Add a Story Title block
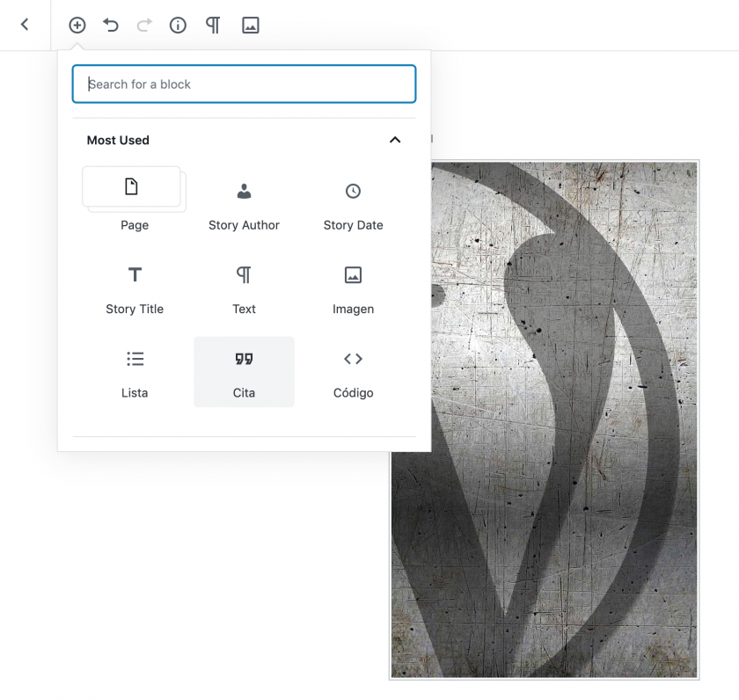This screenshot has width=739, height=700. [x=135, y=288]
